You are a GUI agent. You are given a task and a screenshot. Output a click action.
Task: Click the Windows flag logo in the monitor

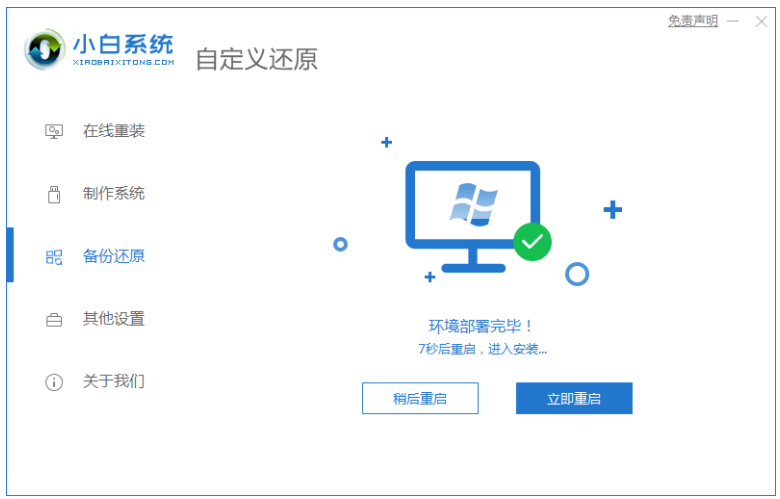click(x=474, y=205)
